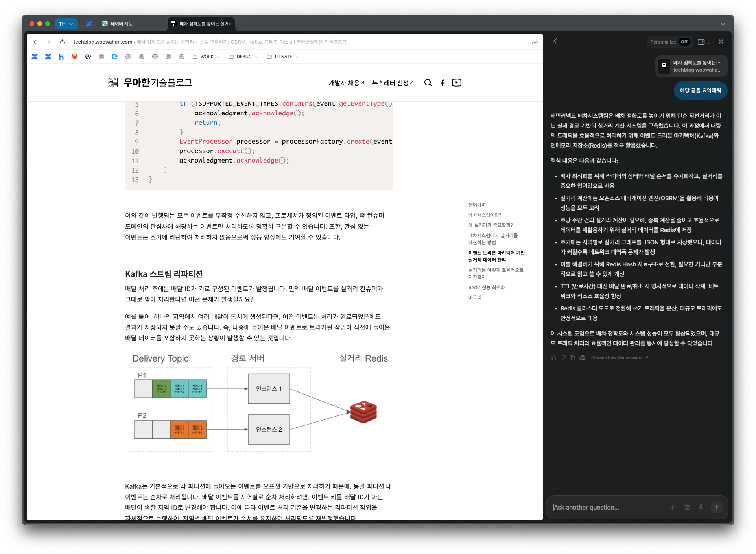Open a new tab with the plus button
This screenshot has width=756, height=554.
[245, 24]
